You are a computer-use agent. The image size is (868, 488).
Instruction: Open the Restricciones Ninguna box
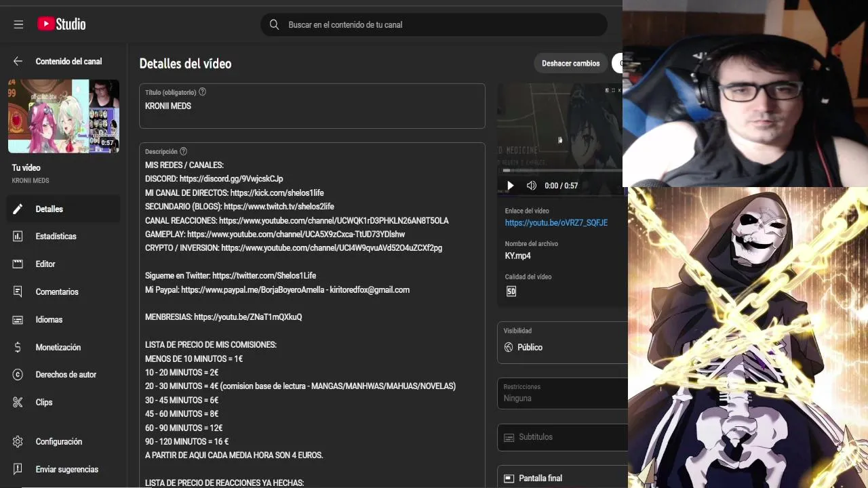563,393
